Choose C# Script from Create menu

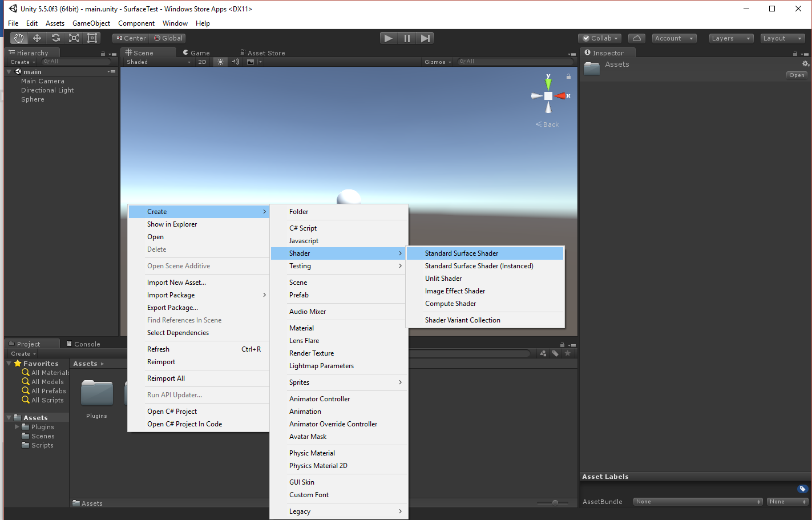[x=339, y=228]
